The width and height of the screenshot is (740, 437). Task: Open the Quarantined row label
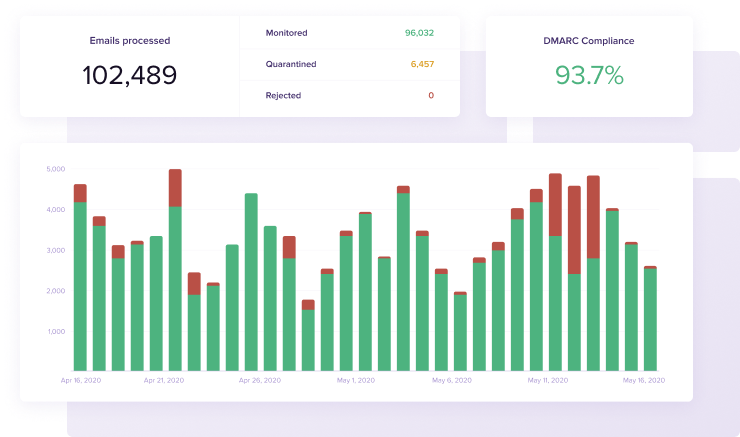pyautogui.click(x=292, y=64)
